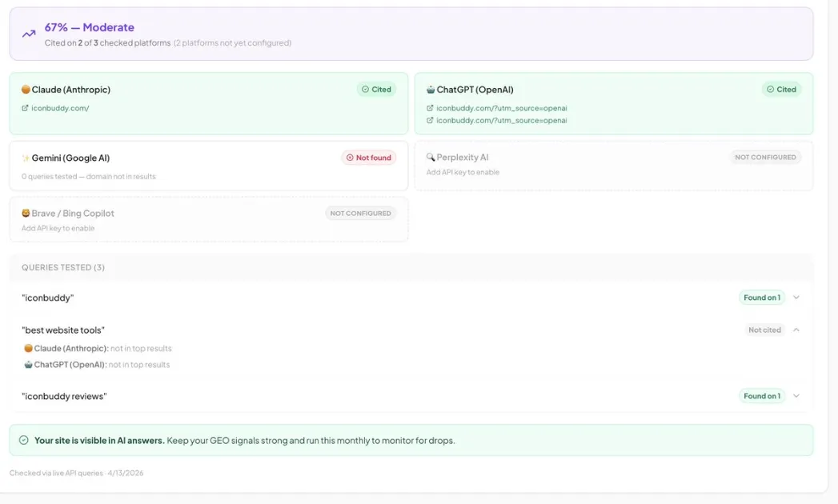Click Claude (Anthropic): not in top results line
838x504 pixels.
[98, 349]
